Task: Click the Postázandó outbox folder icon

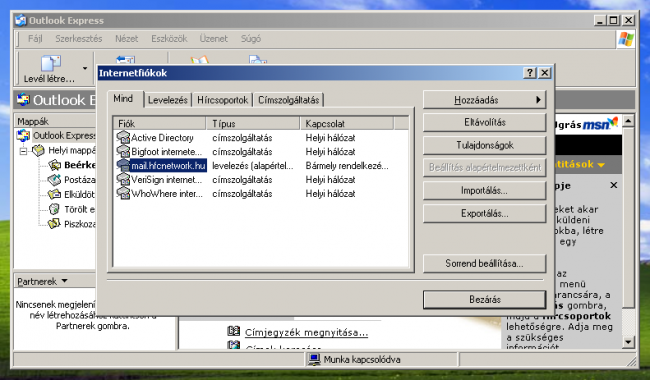Action: tap(54, 179)
